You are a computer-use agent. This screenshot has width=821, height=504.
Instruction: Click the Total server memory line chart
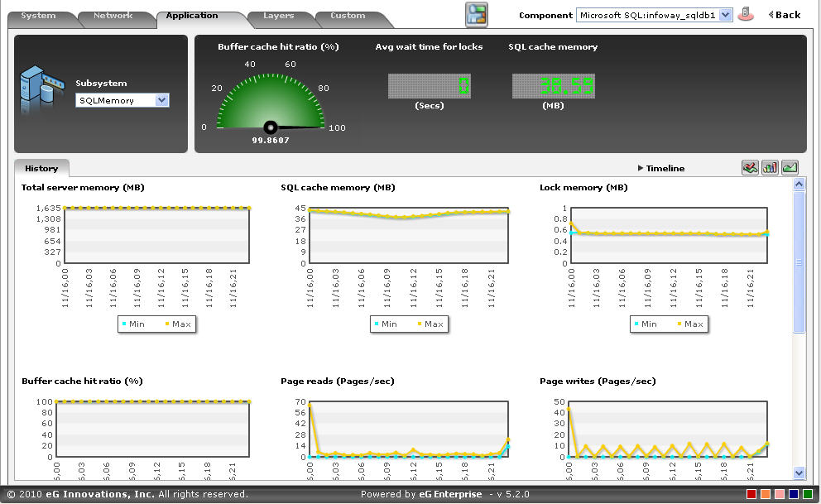tap(156, 236)
